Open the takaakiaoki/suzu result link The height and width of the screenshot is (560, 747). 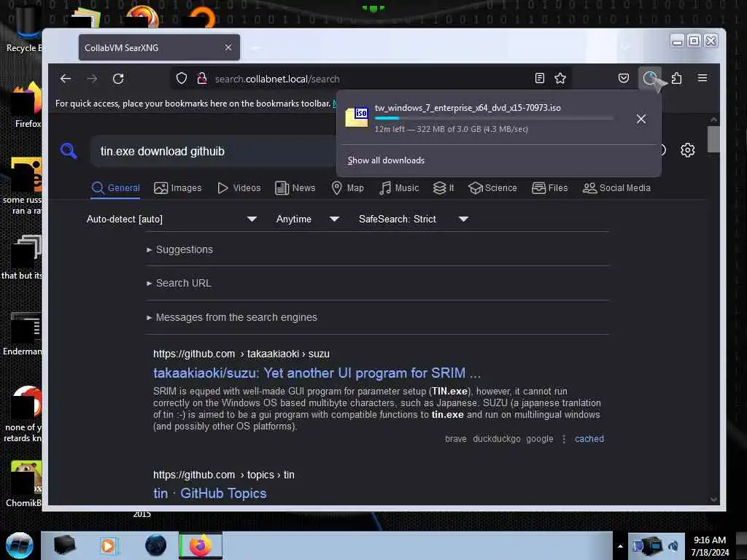click(x=317, y=373)
